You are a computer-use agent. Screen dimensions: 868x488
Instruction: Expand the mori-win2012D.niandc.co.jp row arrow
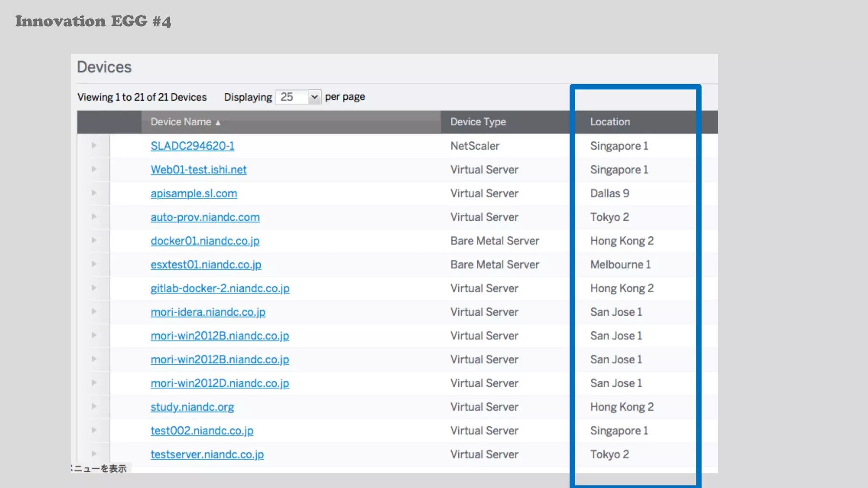tap(94, 383)
